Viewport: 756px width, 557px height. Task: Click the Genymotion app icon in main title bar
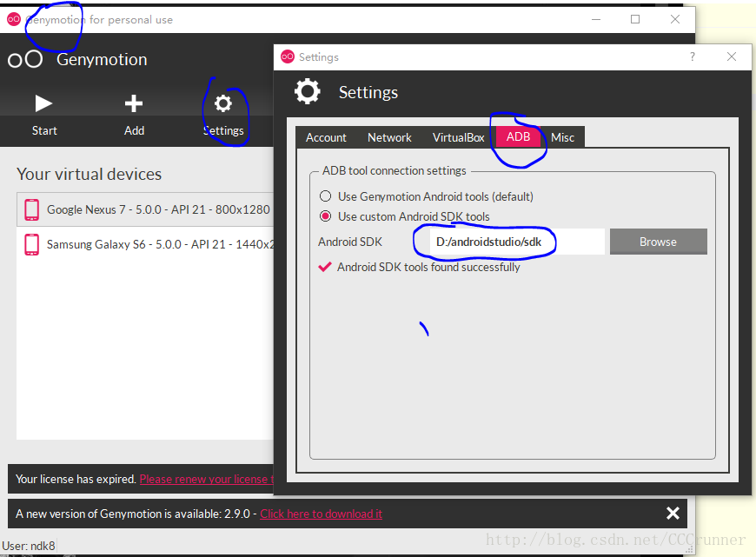(14, 19)
